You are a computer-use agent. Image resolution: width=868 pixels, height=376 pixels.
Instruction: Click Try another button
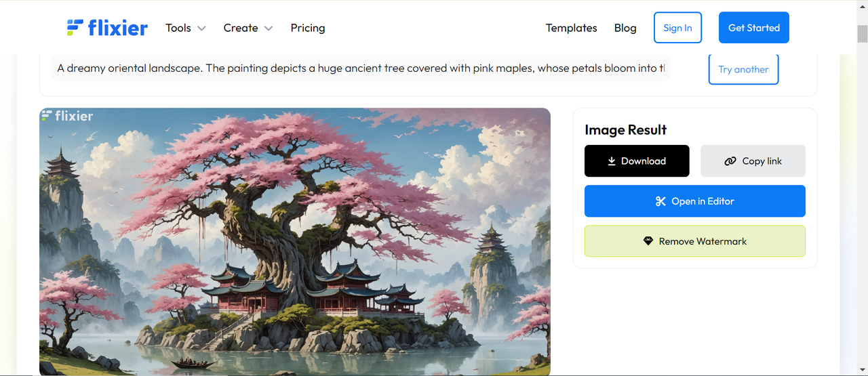coord(743,69)
